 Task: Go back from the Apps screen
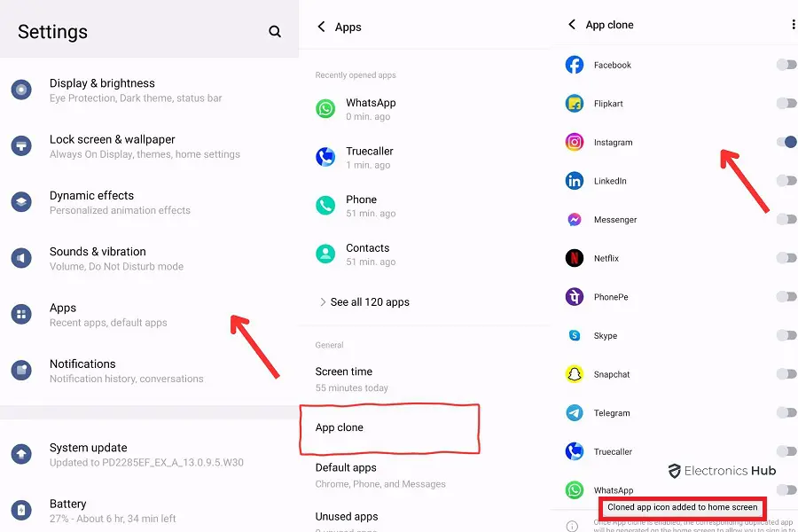coord(322,27)
